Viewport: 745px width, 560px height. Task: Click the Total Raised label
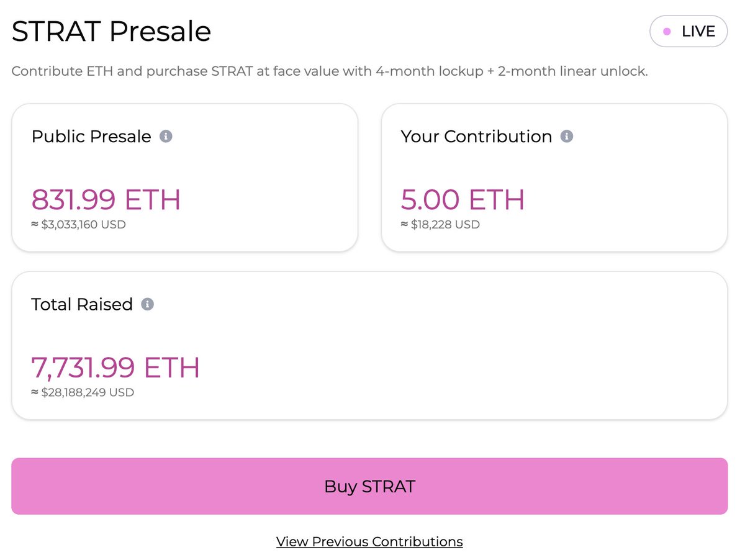click(x=82, y=304)
